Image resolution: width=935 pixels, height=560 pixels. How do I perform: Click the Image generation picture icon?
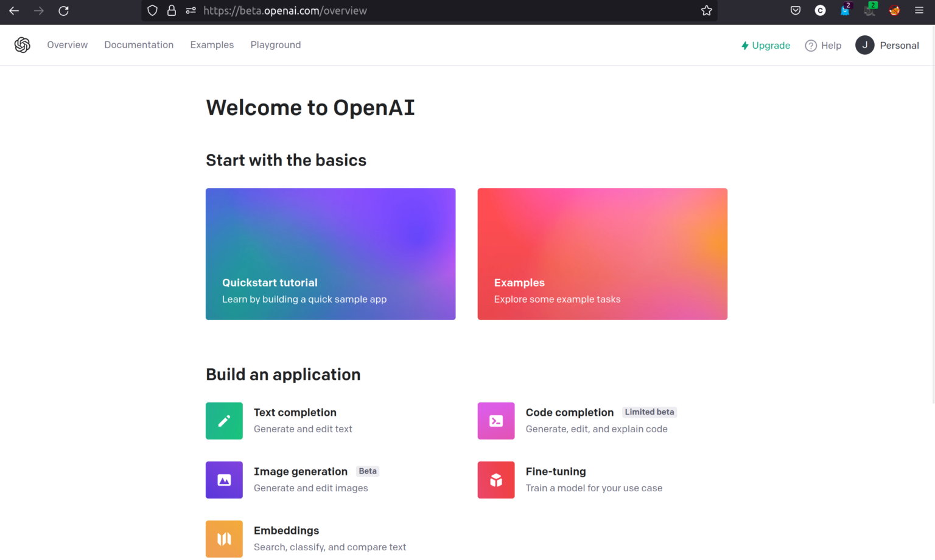224,480
